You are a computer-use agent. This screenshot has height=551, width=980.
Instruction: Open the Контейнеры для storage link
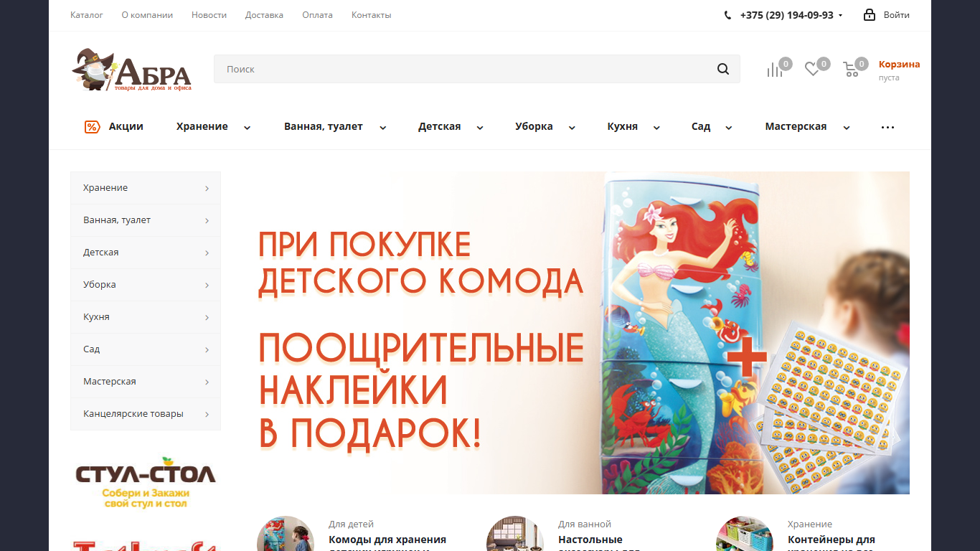[831, 542]
